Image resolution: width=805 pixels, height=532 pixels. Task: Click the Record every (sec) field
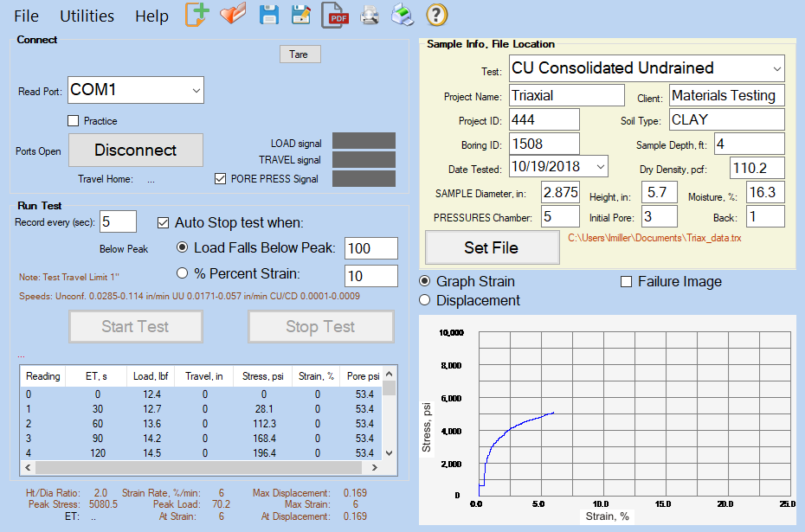[118, 221]
